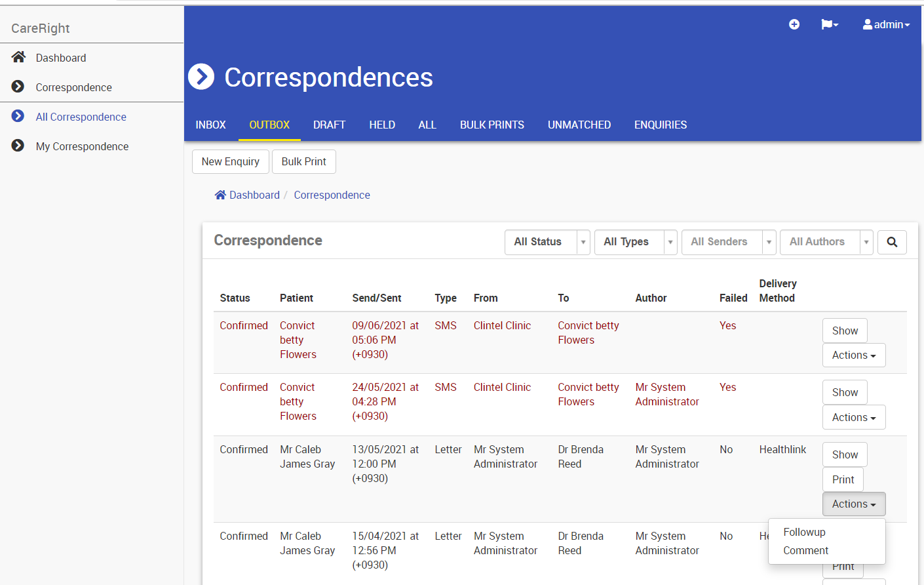Image resolution: width=924 pixels, height=585 pixels.
Task: Click the Correspondence arrow icon in sidebar
Action: pyautogui.click(x=18, y=87)
